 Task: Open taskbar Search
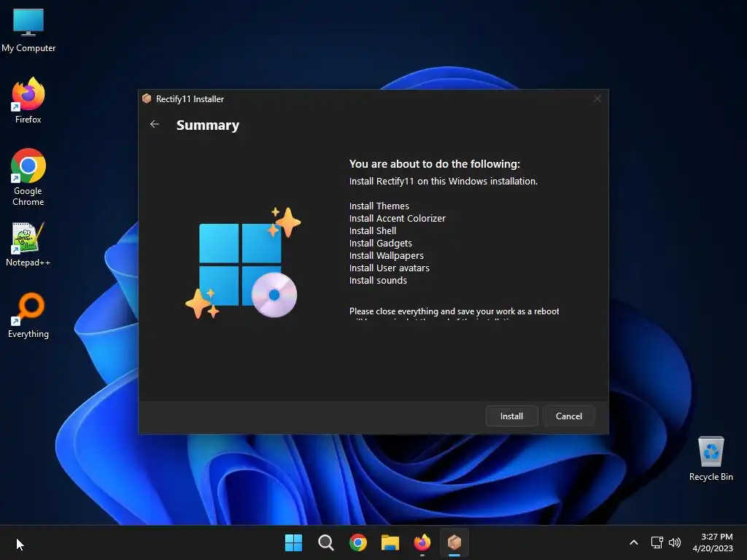click(x=326, y=542)
